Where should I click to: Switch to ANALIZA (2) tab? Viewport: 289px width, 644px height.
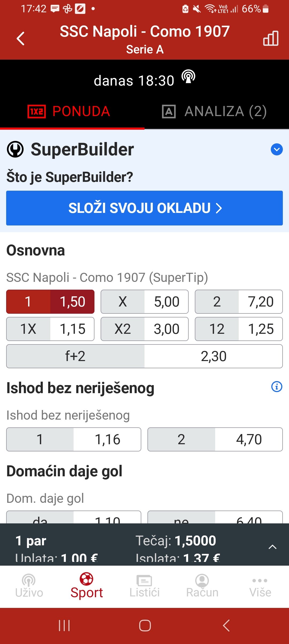215,111
